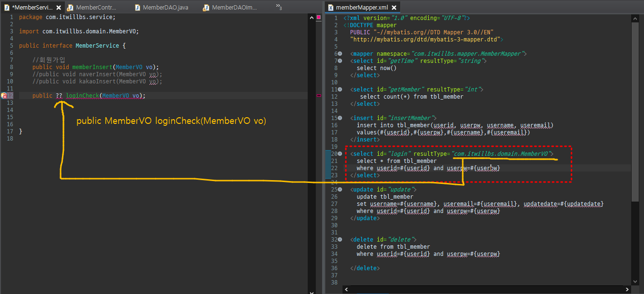The image size is (644, 294).
Task: Click the 'memberInsert' method name
Action: (x=92, y=67)
